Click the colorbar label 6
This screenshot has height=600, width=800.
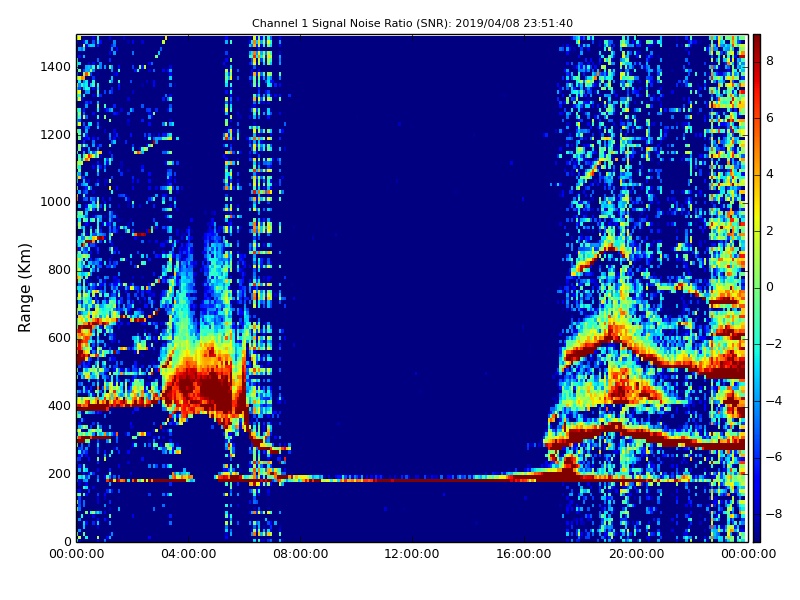point(770,118)
